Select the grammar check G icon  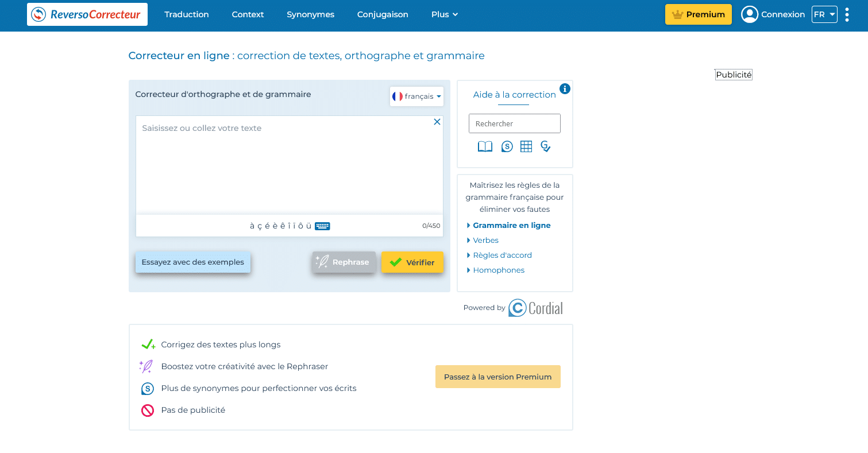545,147
